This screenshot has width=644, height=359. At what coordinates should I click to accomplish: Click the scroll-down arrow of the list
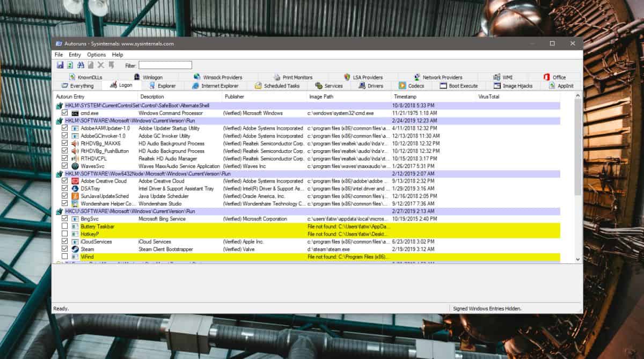(x=577, y=259)
